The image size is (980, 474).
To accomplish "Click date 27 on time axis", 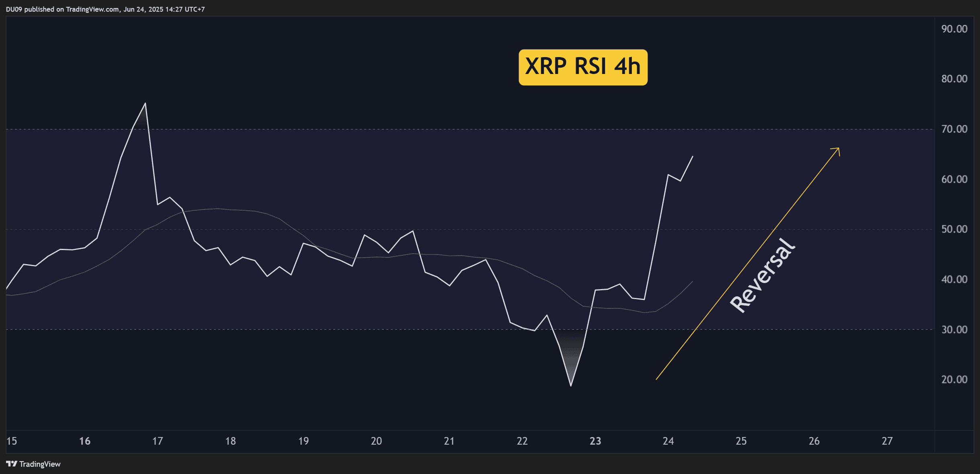I will coord(887,441).
